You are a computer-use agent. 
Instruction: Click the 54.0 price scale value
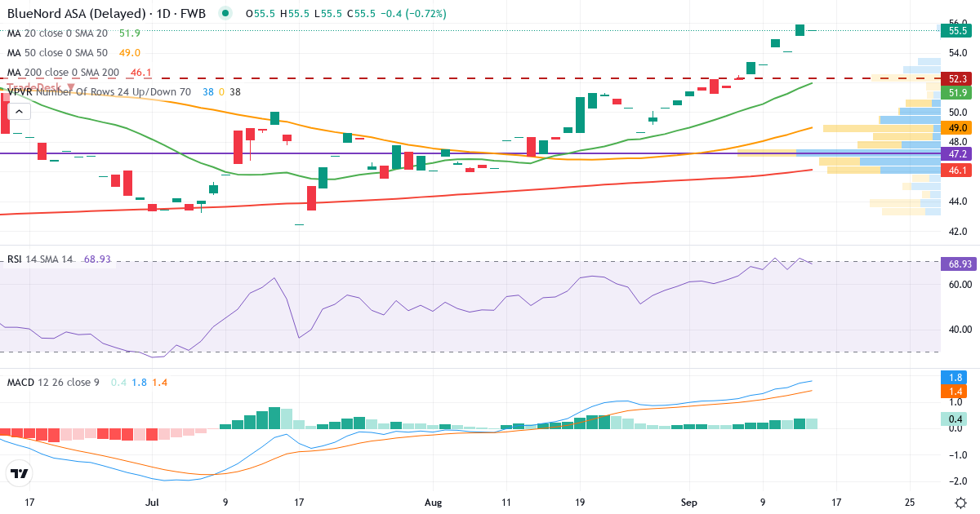[959, 53]
